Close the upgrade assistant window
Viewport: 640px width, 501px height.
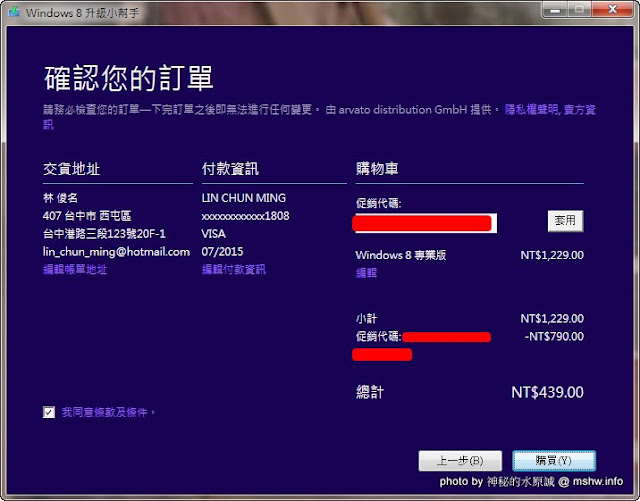pyautogui.click(x=612, y=9)
